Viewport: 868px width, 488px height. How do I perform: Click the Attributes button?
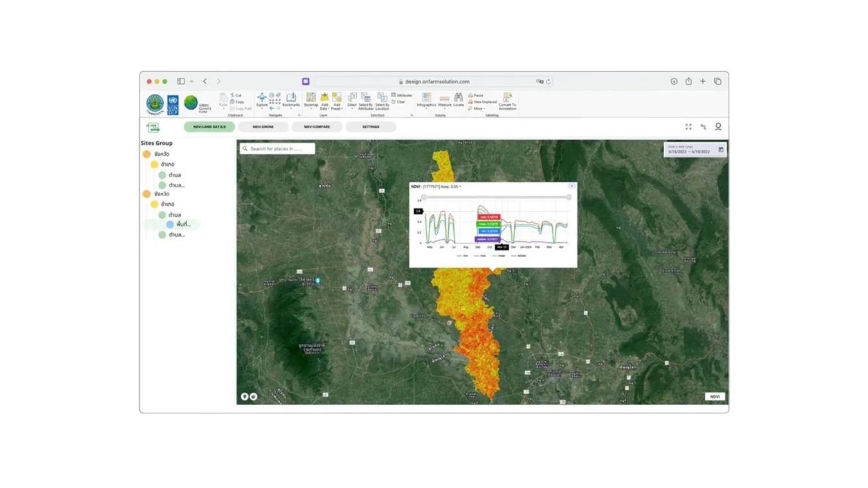(402, 95)
